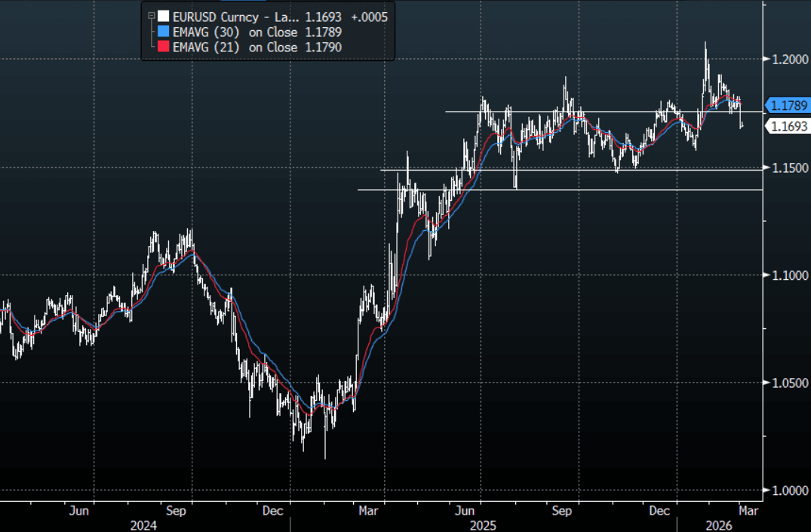This screenshot has width=811, height=532.
Task: Click the blue 1.1789 price tag on axis
Action: click(788, 106)
